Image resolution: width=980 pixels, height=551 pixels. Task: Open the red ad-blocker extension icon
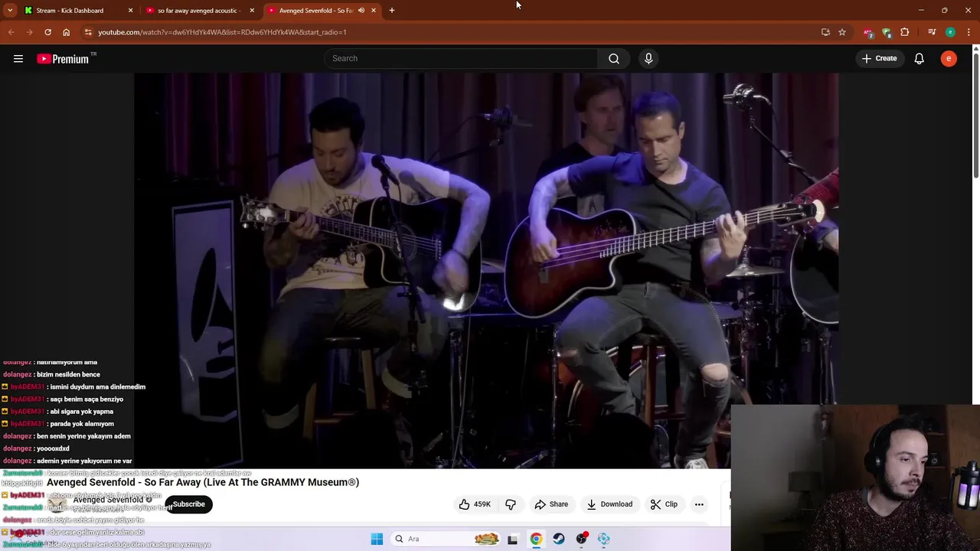click(868, 32)
